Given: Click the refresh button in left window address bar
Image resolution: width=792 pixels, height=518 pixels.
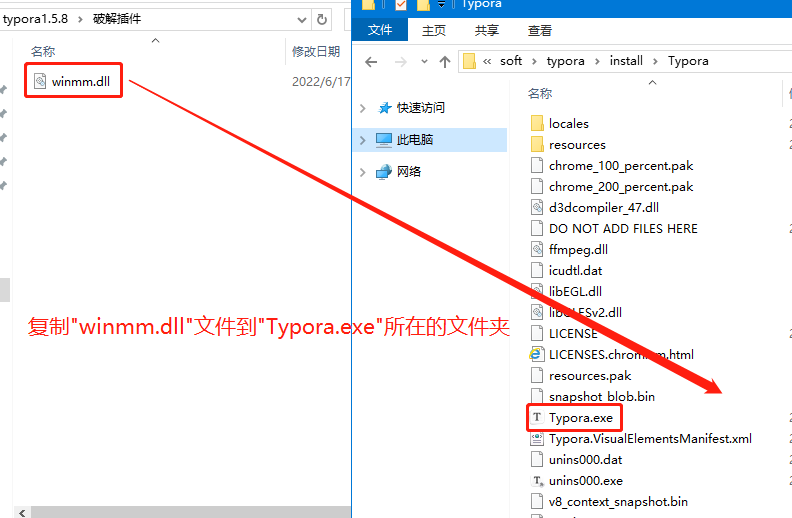Looking at the screenshot, I should (322, 20).
